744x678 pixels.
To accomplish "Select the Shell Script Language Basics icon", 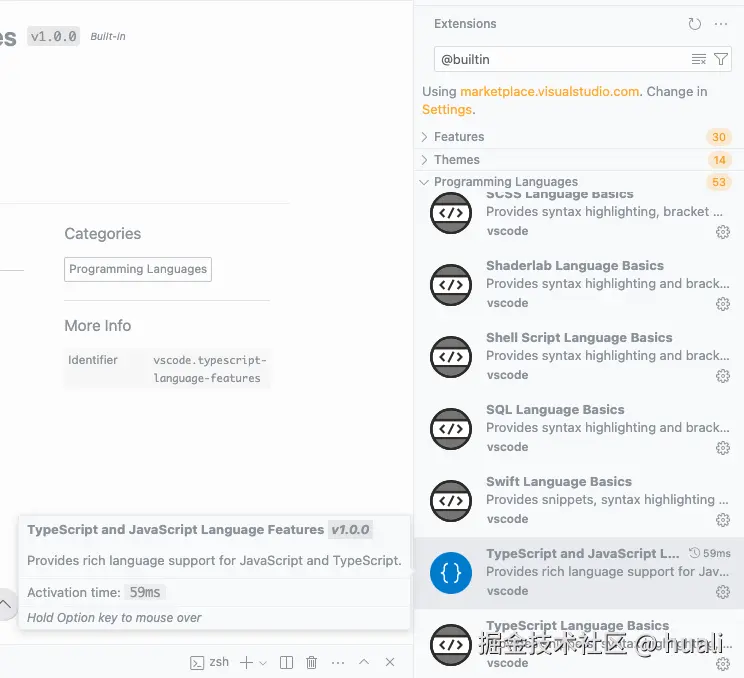I will (451, 357).
